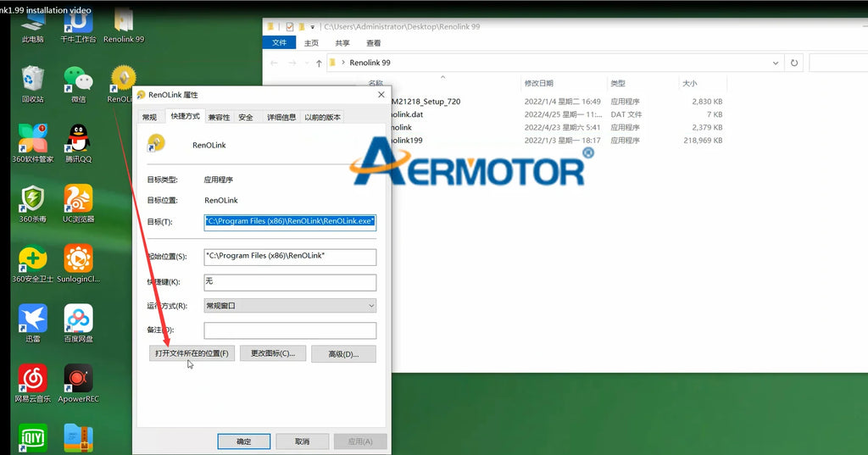Open the 此电脑 desktop icon
868x455 pixels.
(33, 28)
